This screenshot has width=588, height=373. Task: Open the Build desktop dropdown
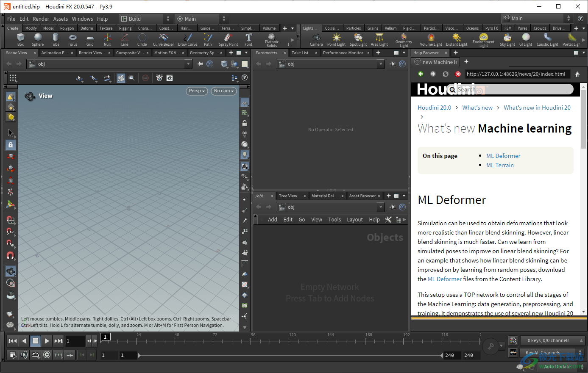tap(145, 19)
